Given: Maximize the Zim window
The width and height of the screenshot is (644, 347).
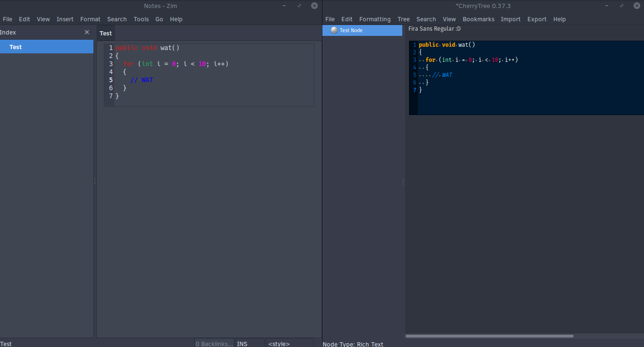Looking at the screenshot, I should [299, 6].
